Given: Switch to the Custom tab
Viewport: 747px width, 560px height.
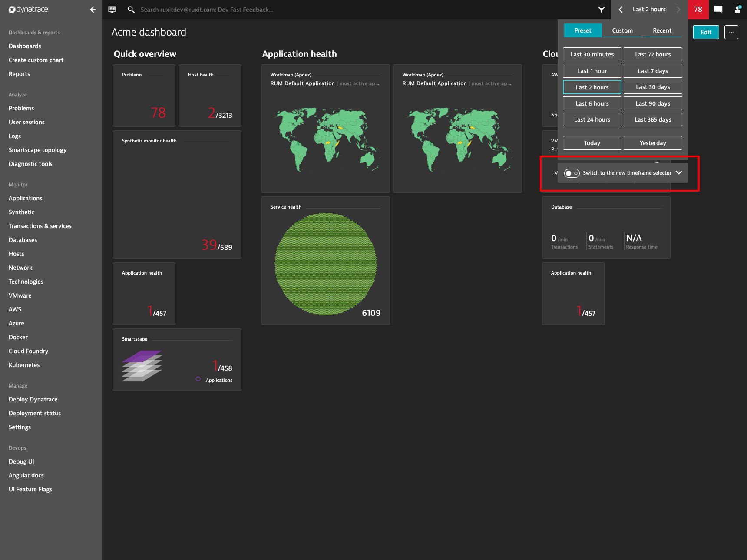Looking at the screenshot, I should [622, 30].
